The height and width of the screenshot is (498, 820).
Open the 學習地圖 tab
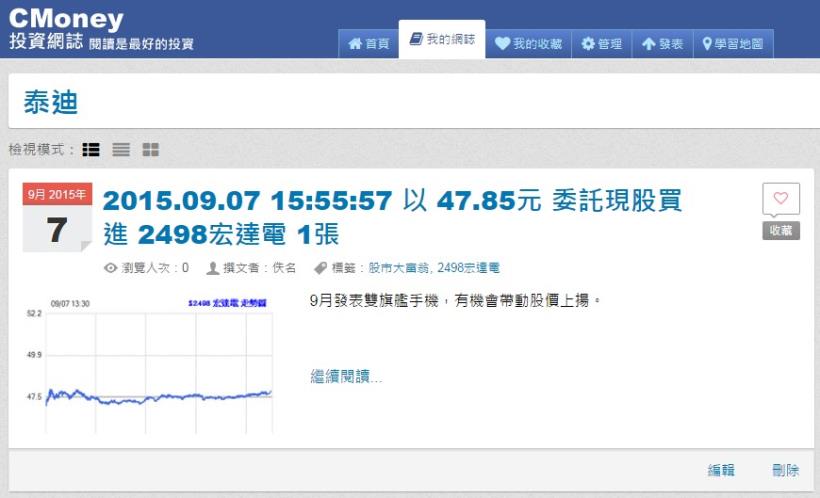pyautogui.click(x=733, y=43)
